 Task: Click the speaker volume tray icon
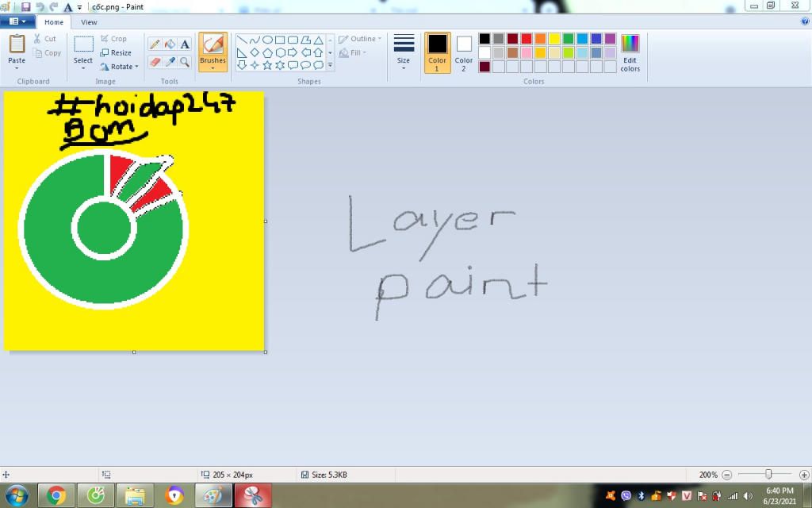(x=748, y=496)
